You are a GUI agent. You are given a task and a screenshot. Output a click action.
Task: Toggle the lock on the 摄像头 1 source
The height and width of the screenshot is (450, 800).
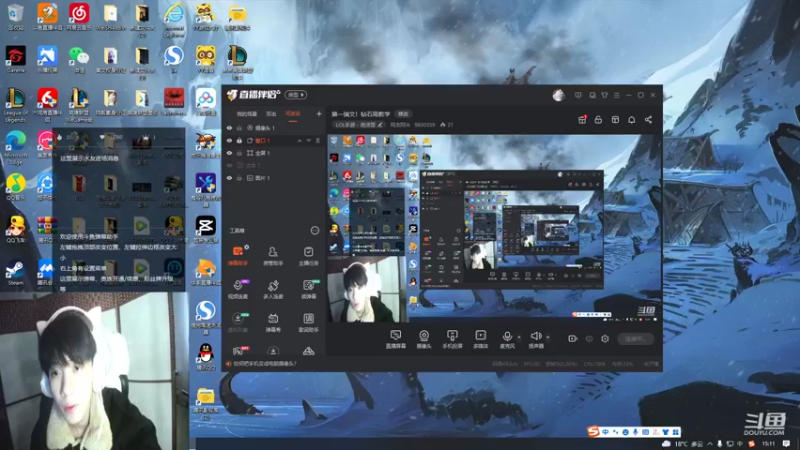coord(239,128)
